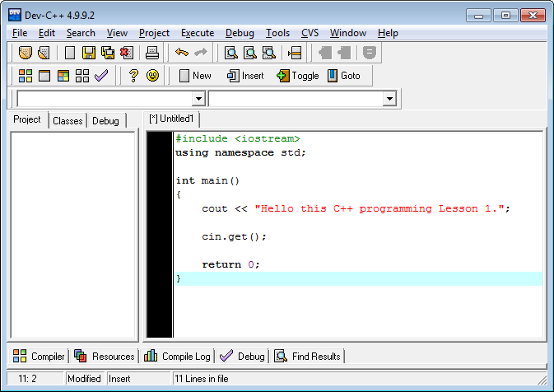Click the '#include <iostream>' code line
Viewport: 554px width, 392px height.
tap(238, 138)
